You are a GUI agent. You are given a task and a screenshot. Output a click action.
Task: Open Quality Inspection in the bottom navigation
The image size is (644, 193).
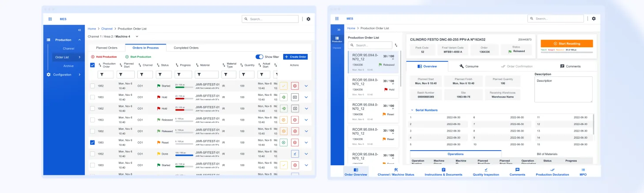(486, 172)
